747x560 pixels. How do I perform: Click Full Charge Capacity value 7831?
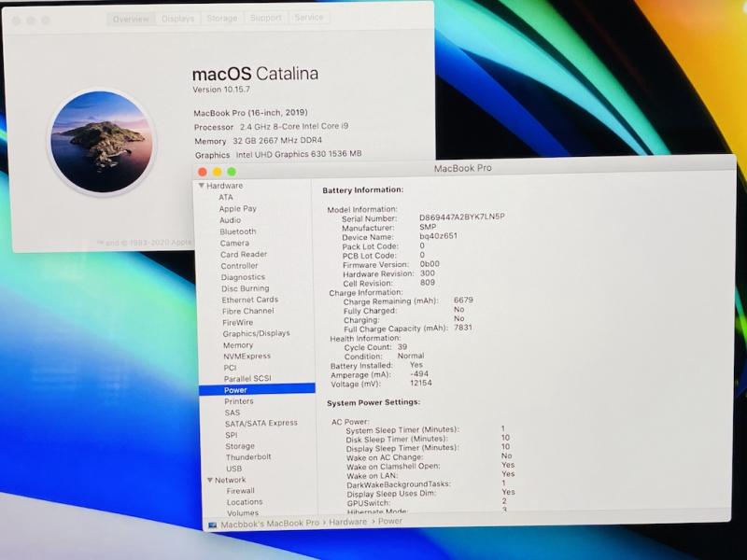pyautogui.click(x=463, y=328)
